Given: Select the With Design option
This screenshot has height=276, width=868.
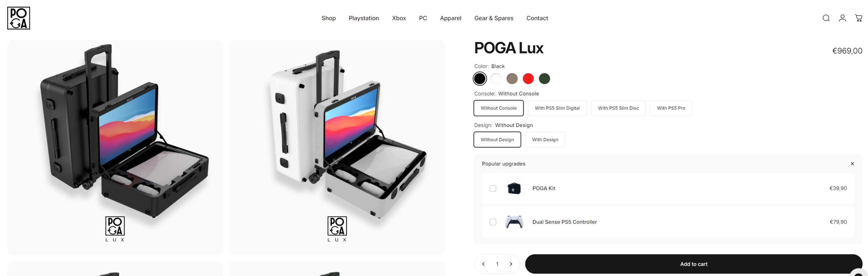Looking at the screenshot, I should click(545, 140).
